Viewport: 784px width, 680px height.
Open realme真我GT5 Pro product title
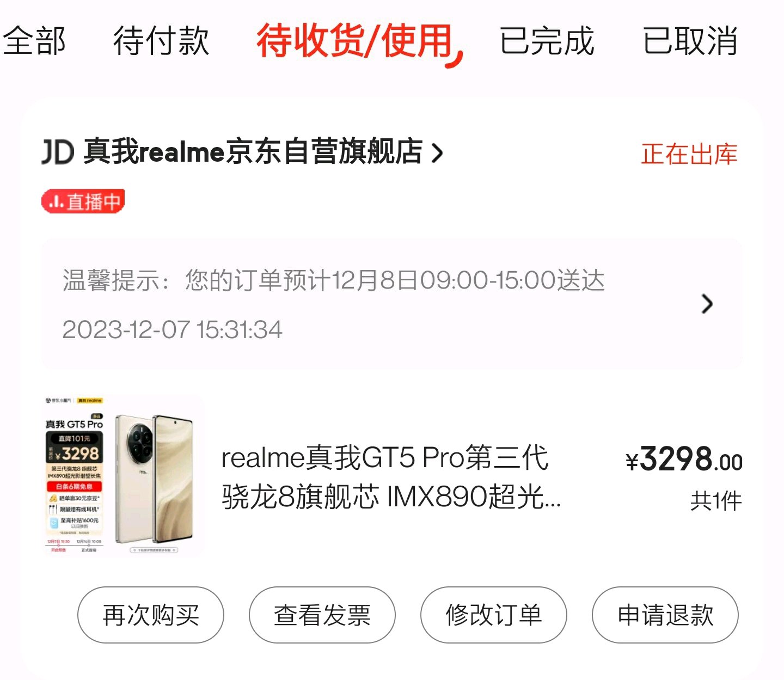point(391,476)
